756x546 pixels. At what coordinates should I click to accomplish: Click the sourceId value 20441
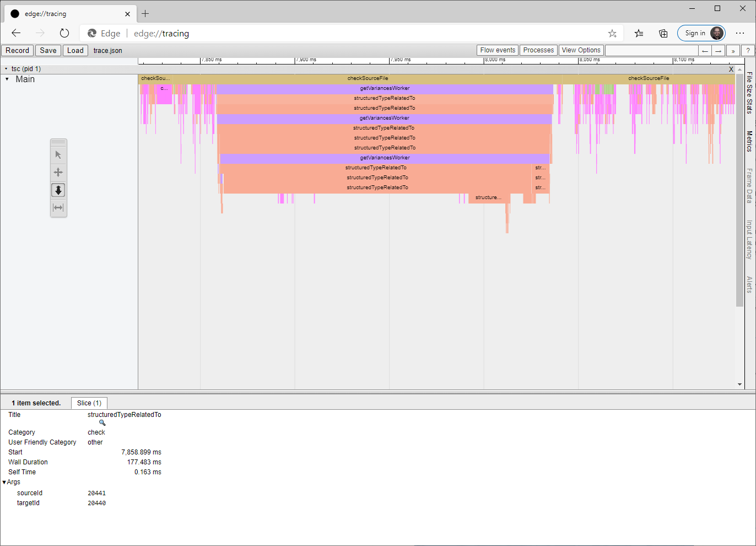coord(96,493)
